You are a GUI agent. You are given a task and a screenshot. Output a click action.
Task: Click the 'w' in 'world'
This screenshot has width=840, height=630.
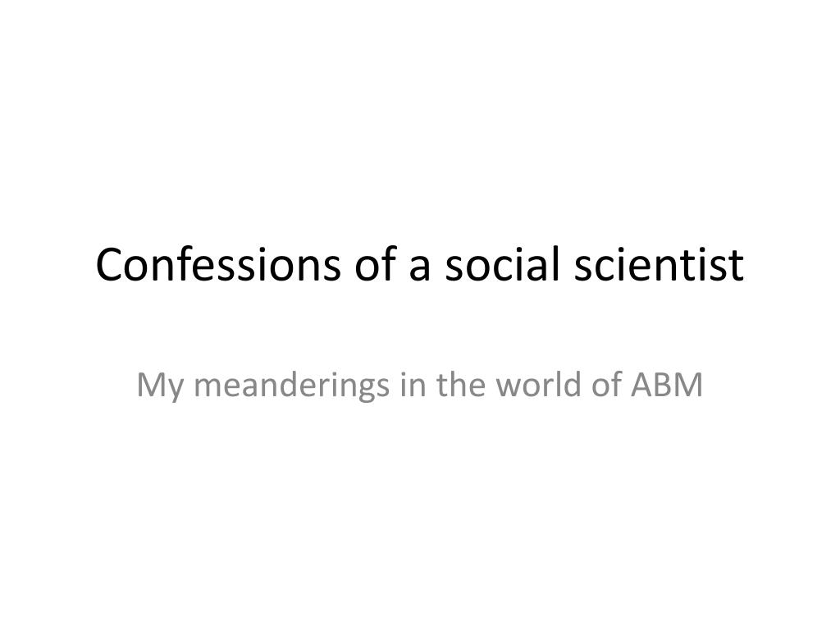[507, 388]
